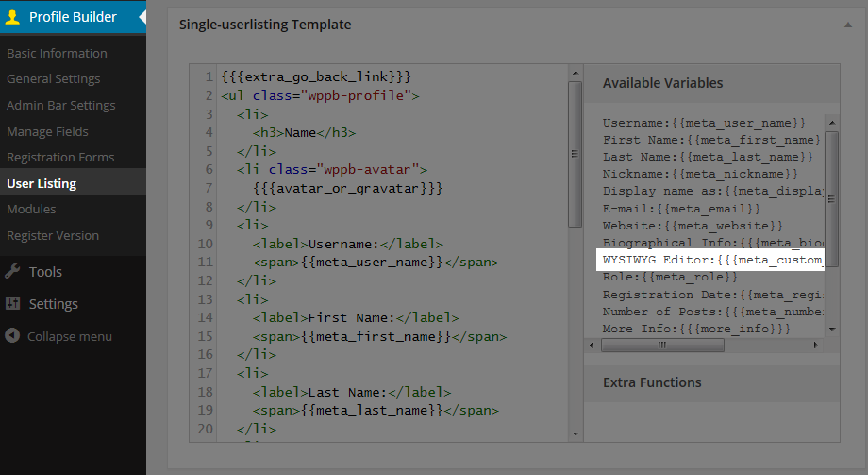Click the Collapse menu arrow icon

12,335
